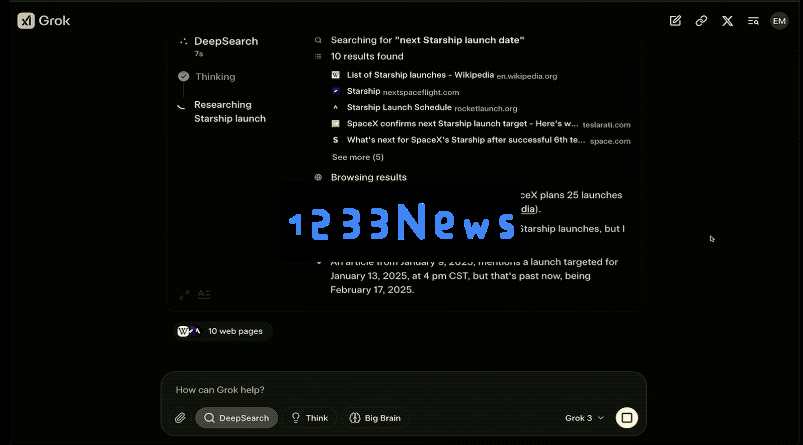The width and height of the screenshot is (803, 445).
Task: Click the attach file paperclip icon
Action: click(180, 418)
